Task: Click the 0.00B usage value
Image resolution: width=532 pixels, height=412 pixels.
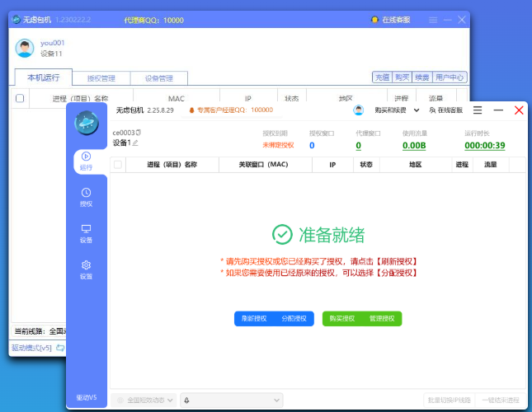Action: point(414,145)
